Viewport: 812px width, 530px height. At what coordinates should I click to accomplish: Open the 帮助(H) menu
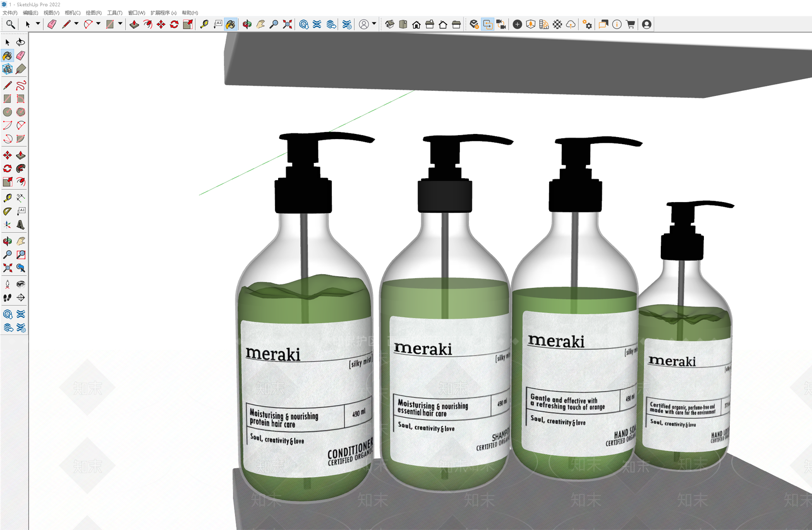tap(190, 13)
